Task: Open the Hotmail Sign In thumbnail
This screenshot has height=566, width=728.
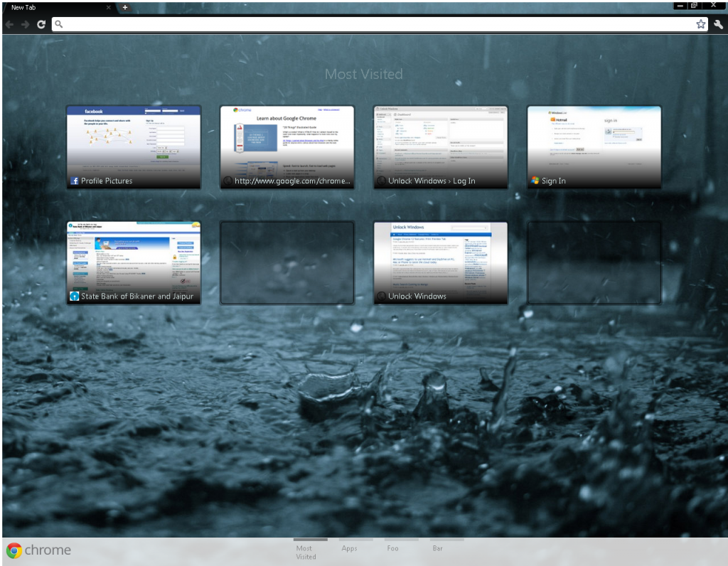Action: pyautogui.click(x=594, y=146)
